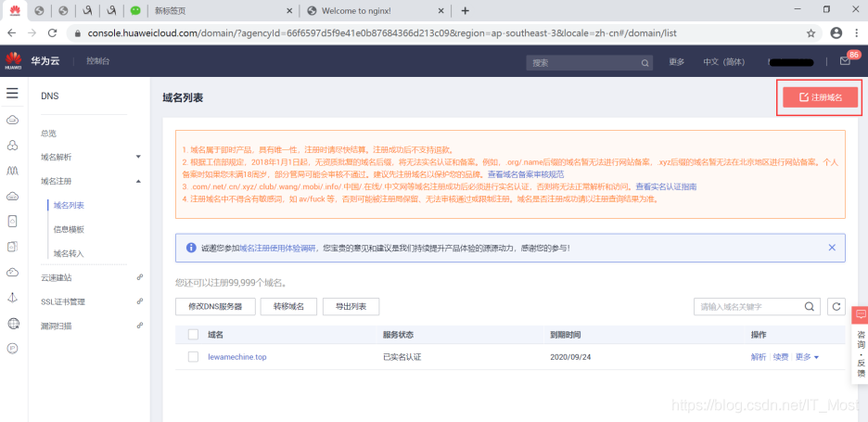
Task: Click the 控制台 console link in header
Action: (97, 61)
